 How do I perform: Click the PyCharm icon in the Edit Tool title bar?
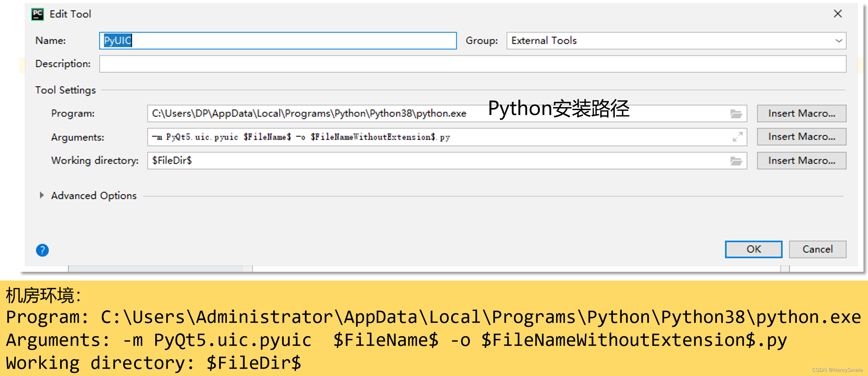click(x=38, y=14)
